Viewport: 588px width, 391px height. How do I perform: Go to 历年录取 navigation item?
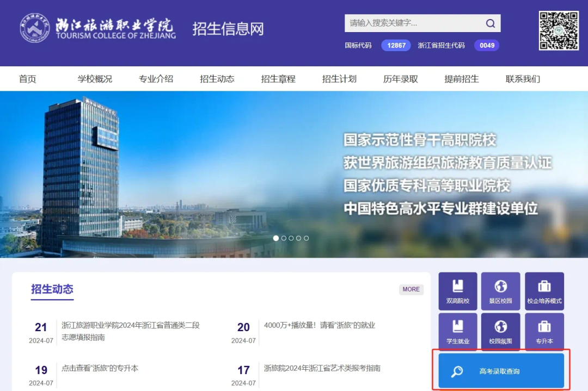click(x=400, y=79)
